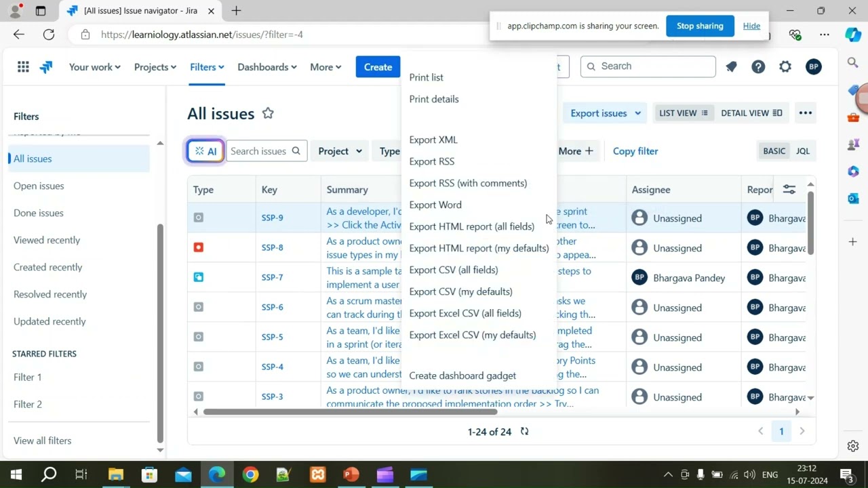Click the top Search box

tap(648, 66)
